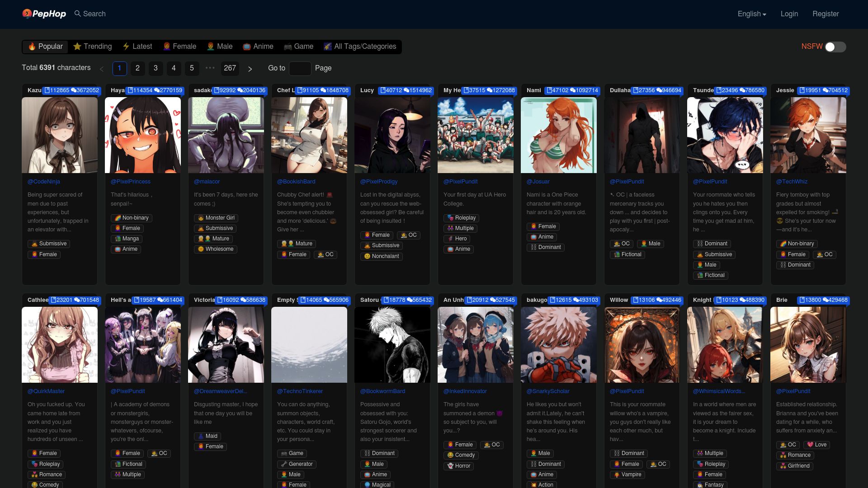Click Total 6391 characters text
The height and width of the screenshot is (488, 868).
point(56,68)
